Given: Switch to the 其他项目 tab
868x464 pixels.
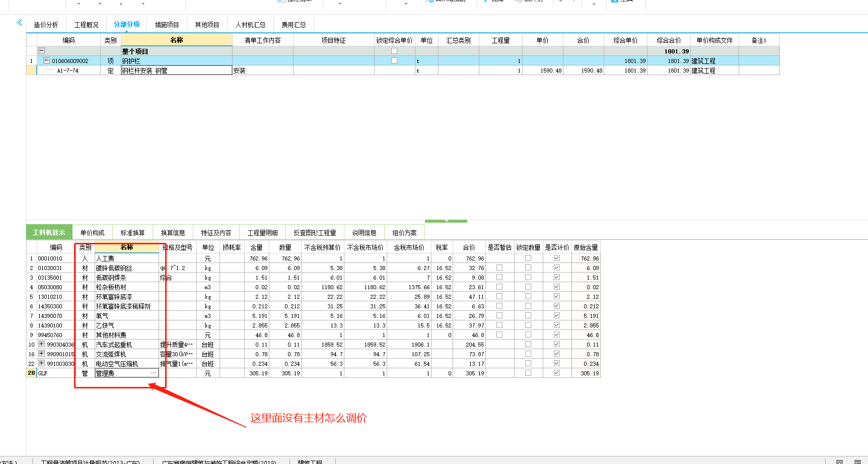Looking at the screenshot, I should click(x=207, y=25).
